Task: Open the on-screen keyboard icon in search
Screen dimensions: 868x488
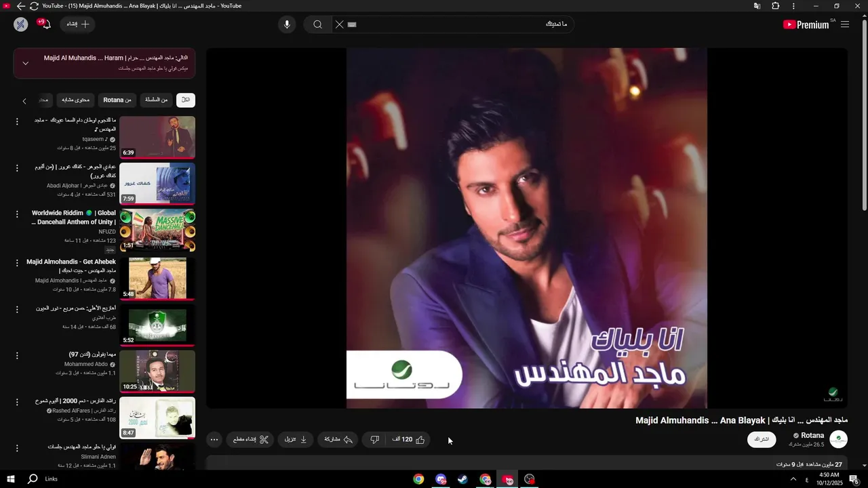Action: 352,24
